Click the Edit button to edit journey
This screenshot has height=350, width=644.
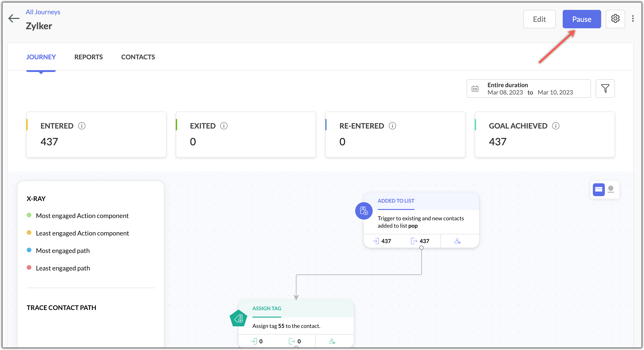[539, 19]
